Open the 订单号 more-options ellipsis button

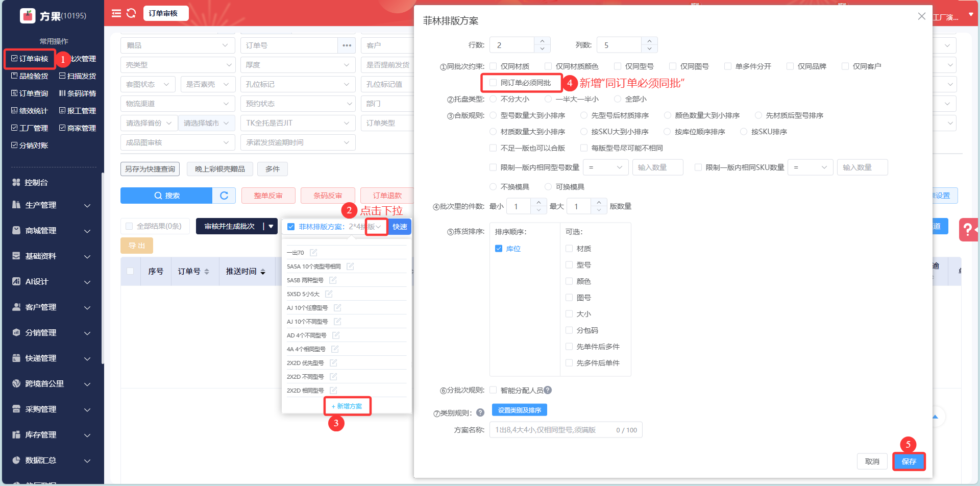[x=347, y=45]
